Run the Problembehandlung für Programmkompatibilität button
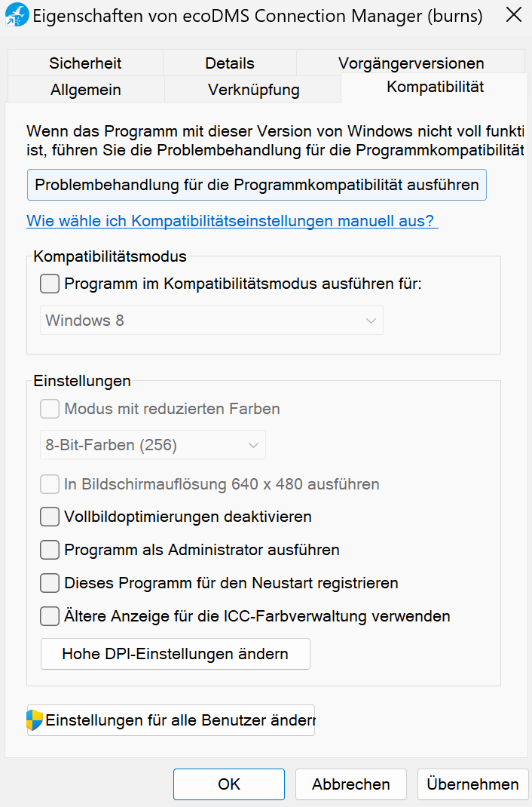Viewport: 532px width, 807px height. click(x=256, y=185)
